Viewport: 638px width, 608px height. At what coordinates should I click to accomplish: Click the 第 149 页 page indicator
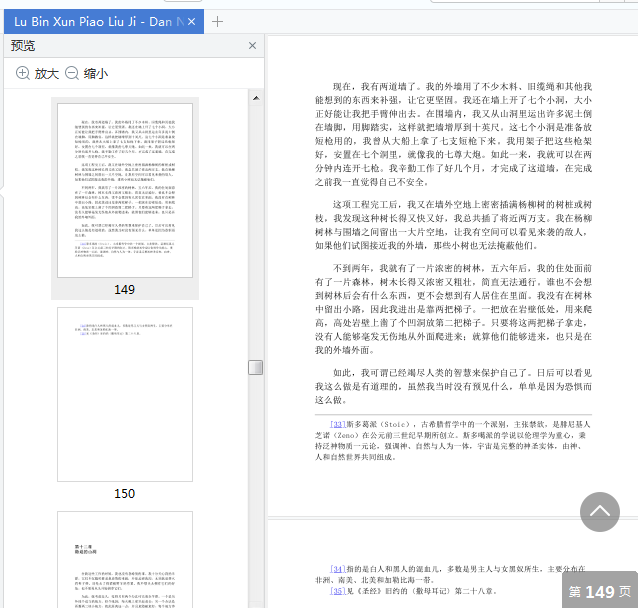click(x=599, y=592)
